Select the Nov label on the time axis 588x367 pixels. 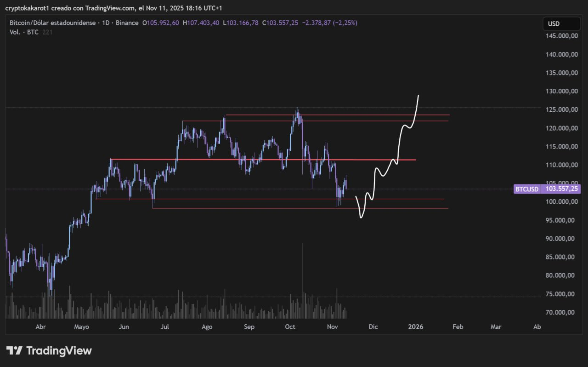332,327
